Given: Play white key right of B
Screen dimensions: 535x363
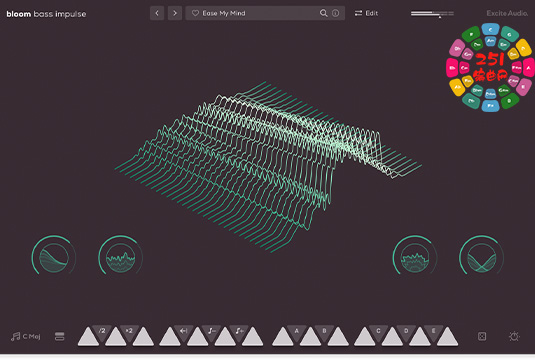Looking at the screenshot, I should tap(338, 339).
